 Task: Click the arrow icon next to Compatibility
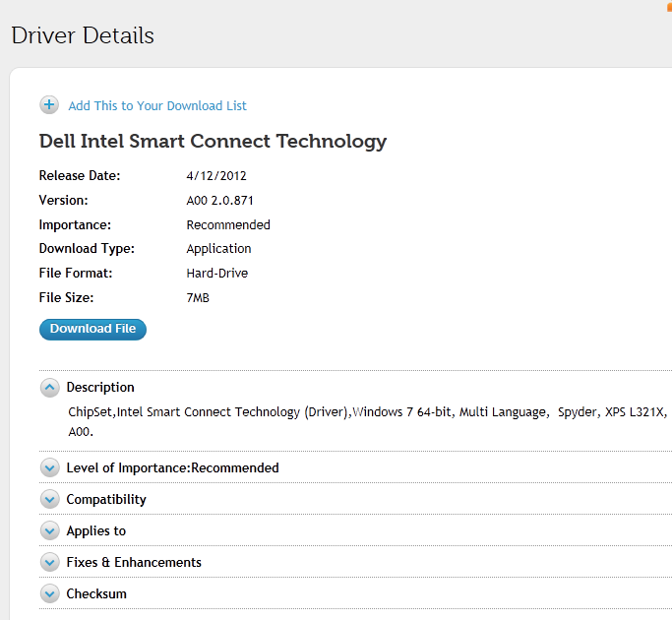click(50, 500)
